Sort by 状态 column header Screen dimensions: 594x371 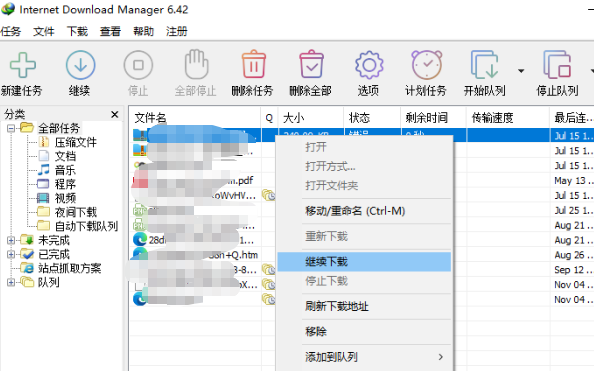click(x=372, y=118)
